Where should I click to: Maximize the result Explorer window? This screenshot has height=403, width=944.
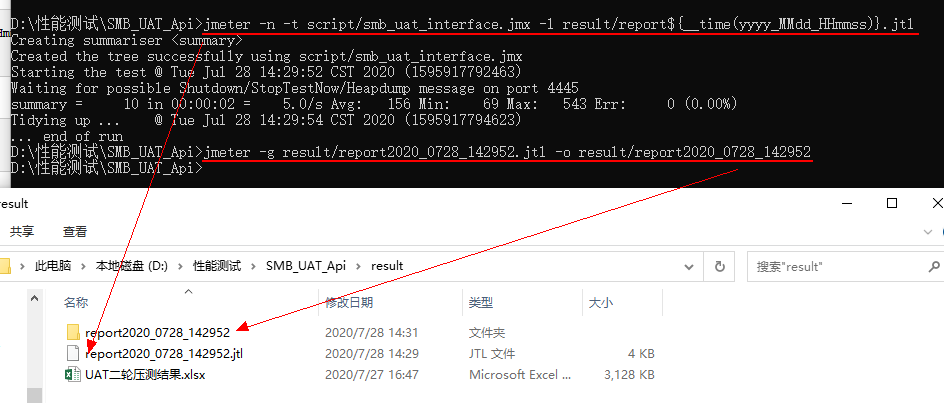[892, 204]
